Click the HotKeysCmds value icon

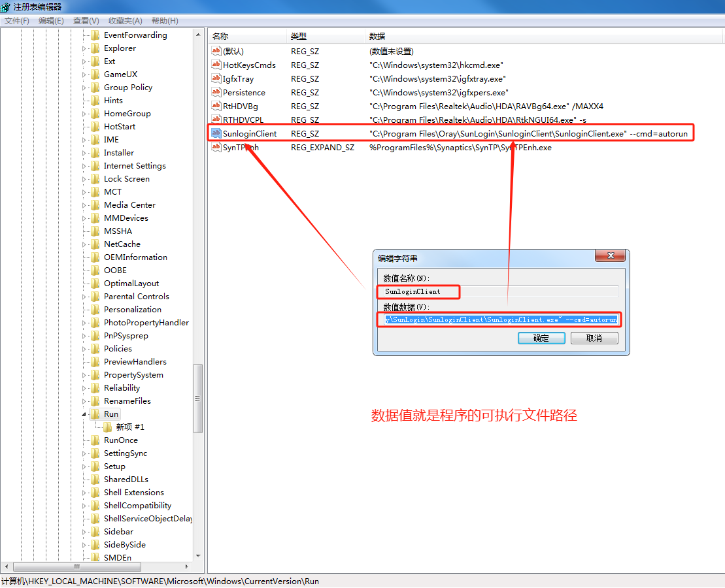216,65
